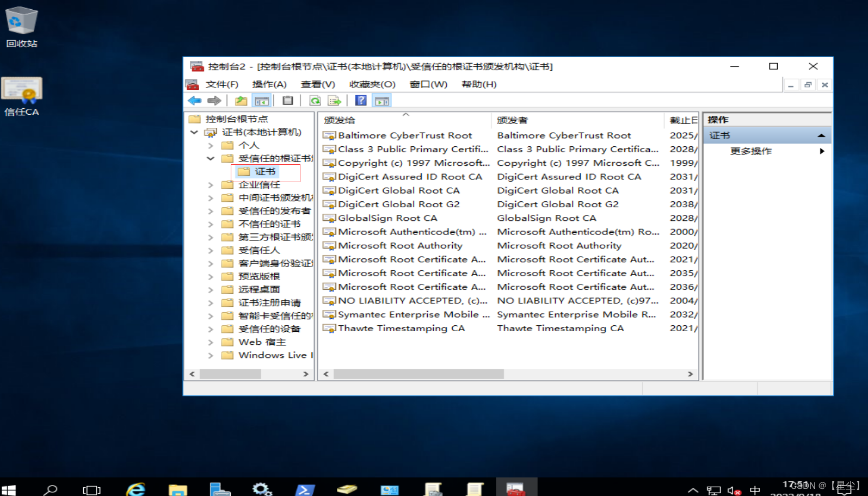
Task: Click the 中 input method tray indicator
Action: click(x=755, y=491)
